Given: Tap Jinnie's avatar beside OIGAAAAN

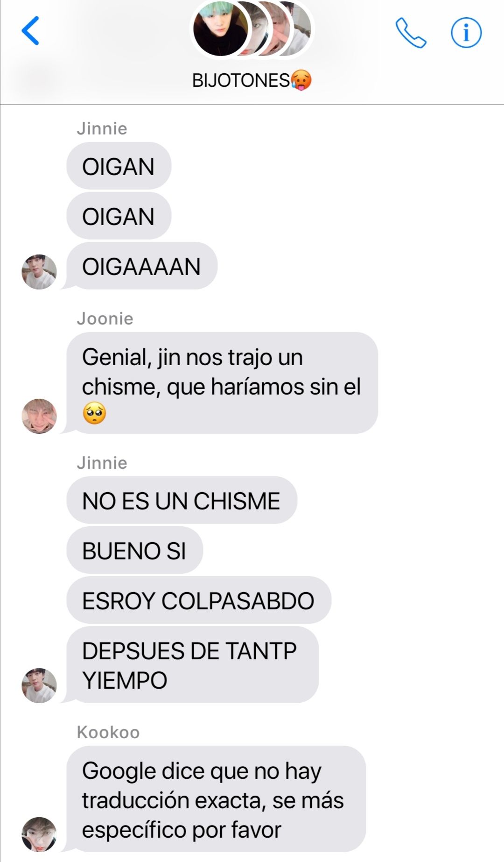Looking at the screenshot, I should [x=39, y=272].
